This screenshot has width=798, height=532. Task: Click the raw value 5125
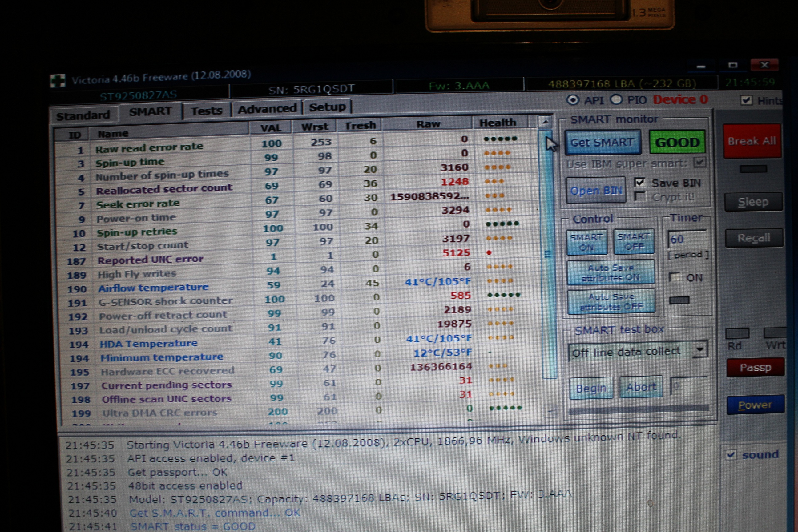pos(456,253)
